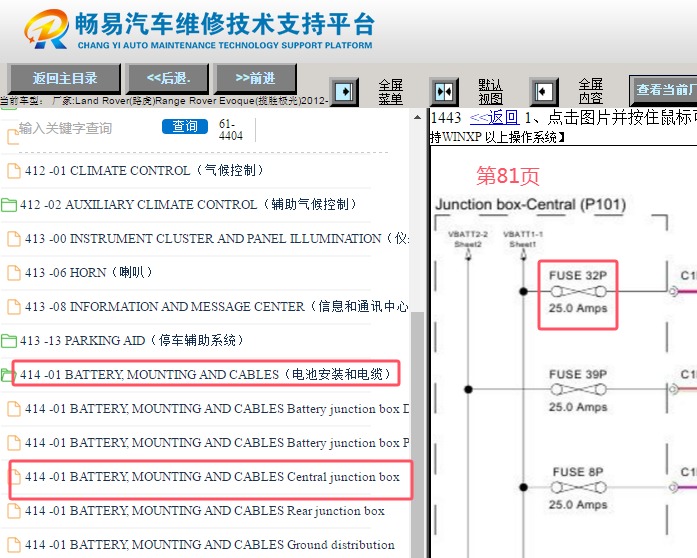This screenshot has width=697, height=558.
Task: Collapse 414-01 BATTERY, MOUNTING AND CABLES folder
Action: pos(205,374)
